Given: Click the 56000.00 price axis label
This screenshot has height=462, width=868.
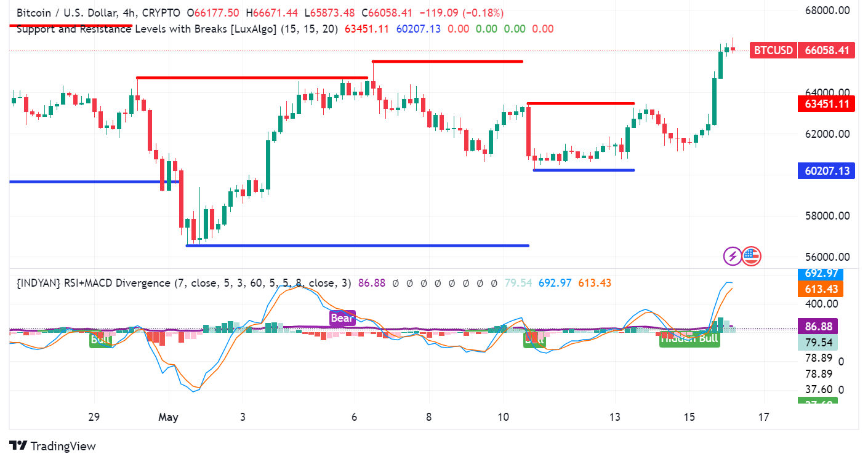Looking at the screenshot, I should coord(827,257).
